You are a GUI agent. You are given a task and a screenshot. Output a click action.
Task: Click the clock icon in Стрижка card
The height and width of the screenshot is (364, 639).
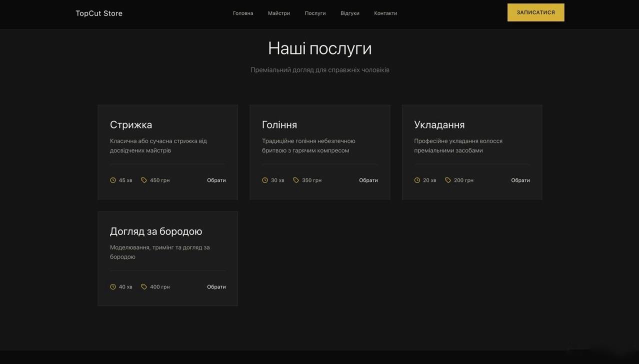point(113,180)
